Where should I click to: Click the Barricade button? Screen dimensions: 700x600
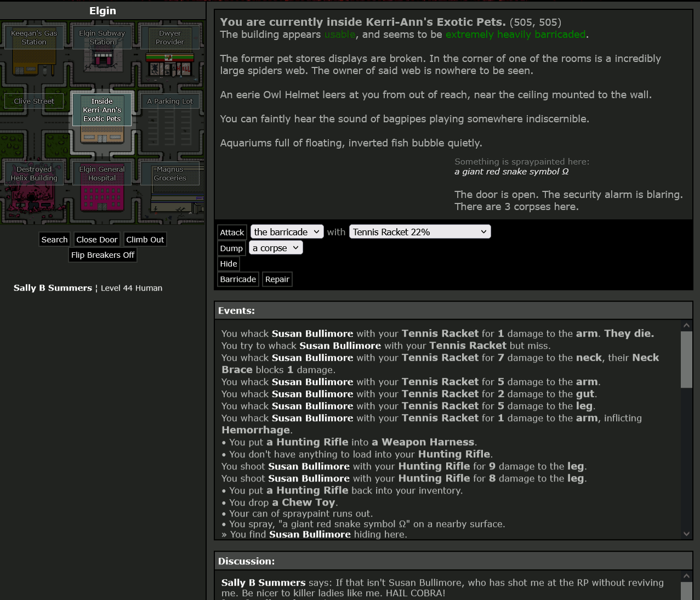[x=238, y=279]
